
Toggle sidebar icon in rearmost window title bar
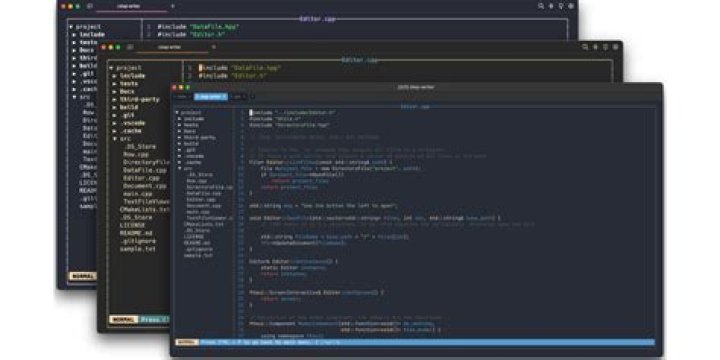pyautogui.click(x=90, y=6)
